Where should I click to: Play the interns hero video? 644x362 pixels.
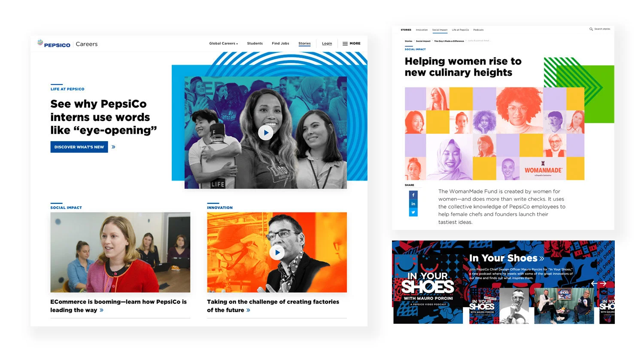(266, 133)
